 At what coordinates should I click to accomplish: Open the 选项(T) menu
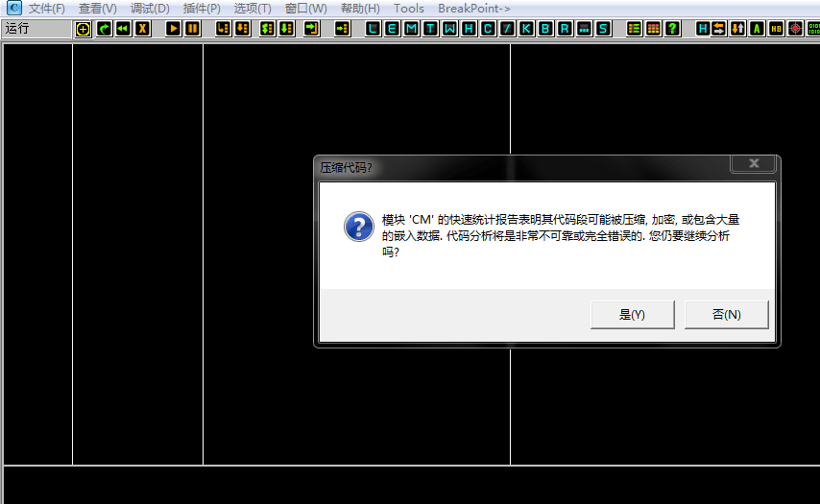point(253,9)
